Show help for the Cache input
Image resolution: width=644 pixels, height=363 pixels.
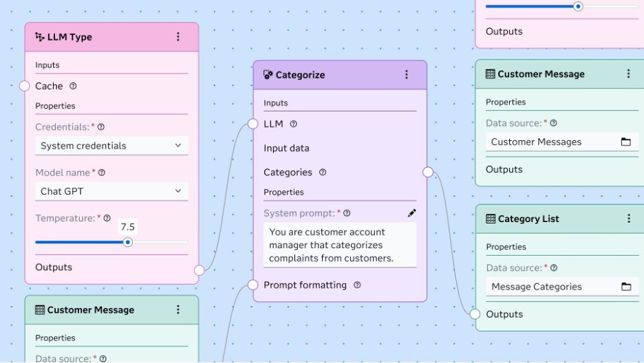tap(73, 86)
